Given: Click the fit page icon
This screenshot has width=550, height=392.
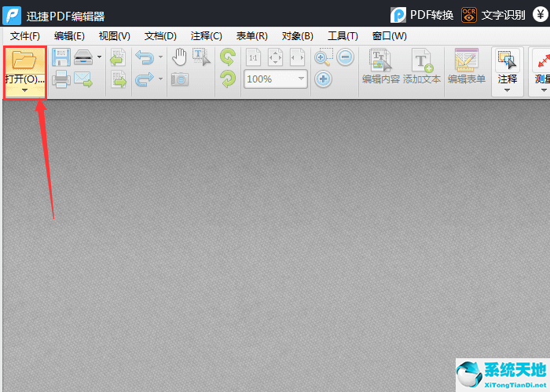Looking at the screenshot, I should click(275, 57).
